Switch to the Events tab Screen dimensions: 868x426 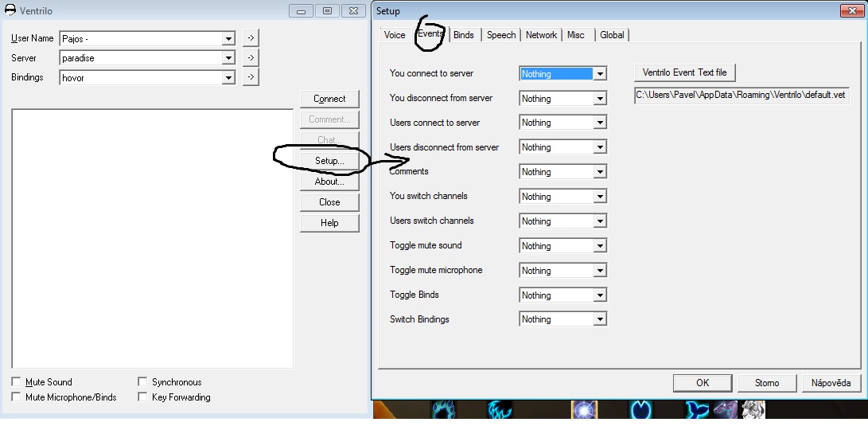(430, 33)
